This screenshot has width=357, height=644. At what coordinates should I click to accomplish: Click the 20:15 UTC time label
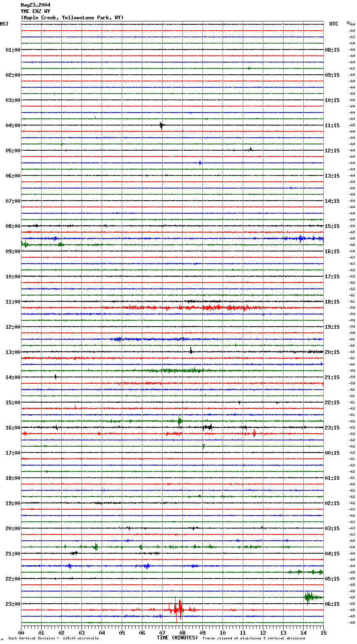click(332, 352)
